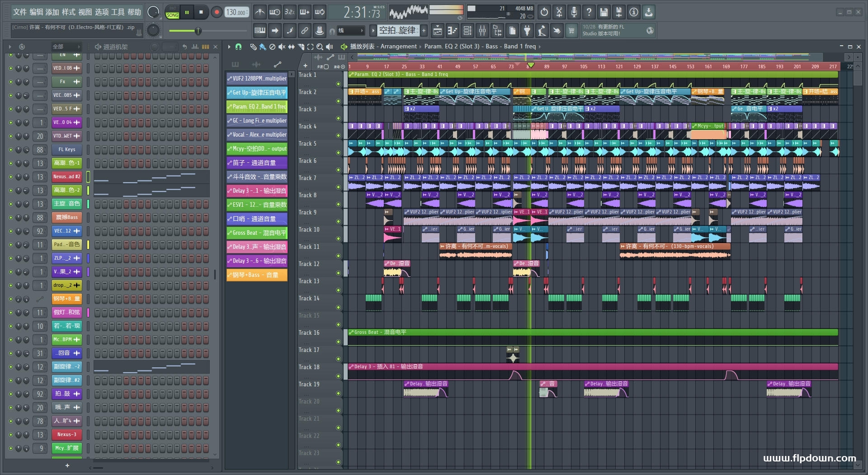This screenshot has height=475, width=868.
Task: Click the playlist snap magnet icon
Action: point(239,47)
